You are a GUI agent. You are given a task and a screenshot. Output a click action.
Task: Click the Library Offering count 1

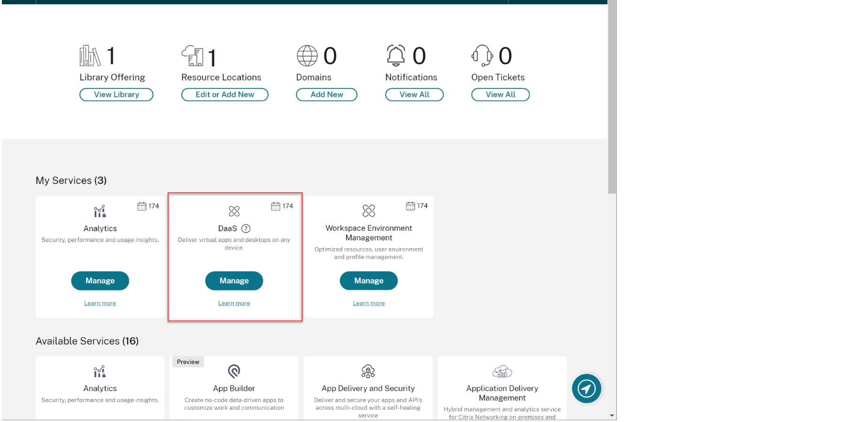click(111, 56)
